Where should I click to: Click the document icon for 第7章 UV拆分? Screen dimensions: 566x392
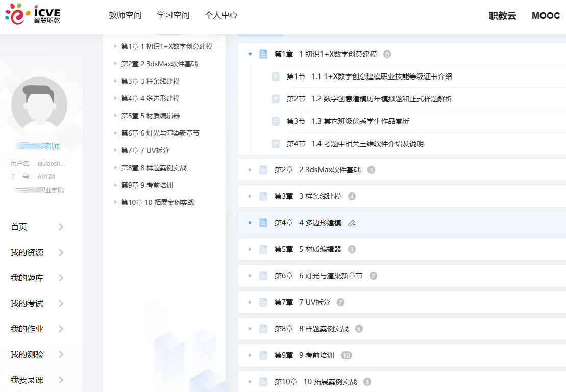[263, 302]
